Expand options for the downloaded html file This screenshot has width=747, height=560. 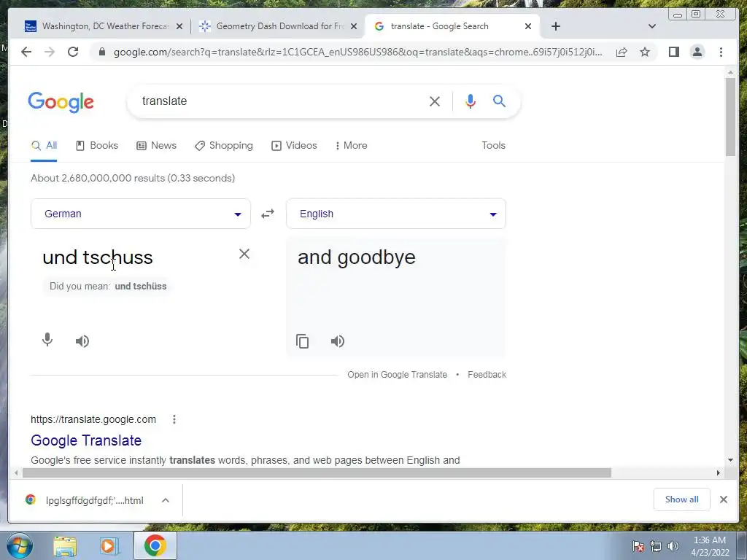(x=166, y=500)
